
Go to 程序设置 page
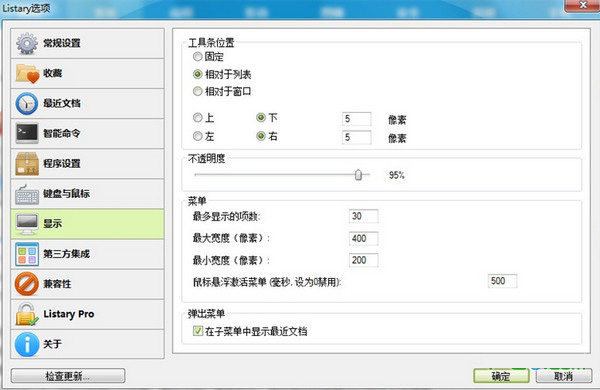pos(88,163)
